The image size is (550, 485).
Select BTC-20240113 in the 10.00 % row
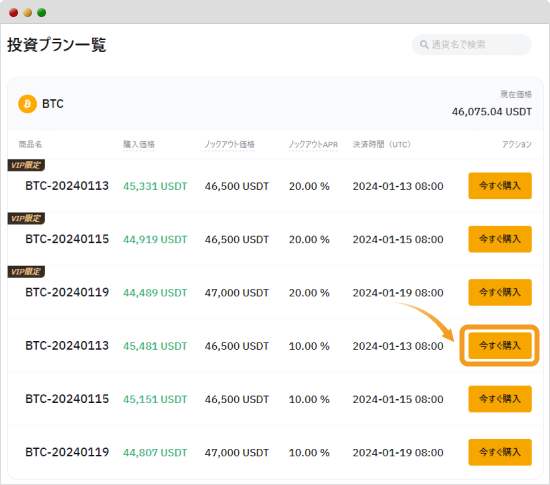tap(67, 346)
